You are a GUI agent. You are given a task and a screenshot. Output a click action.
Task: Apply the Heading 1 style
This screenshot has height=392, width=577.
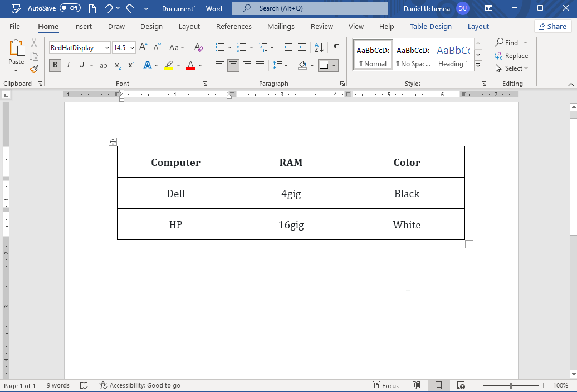453,54
